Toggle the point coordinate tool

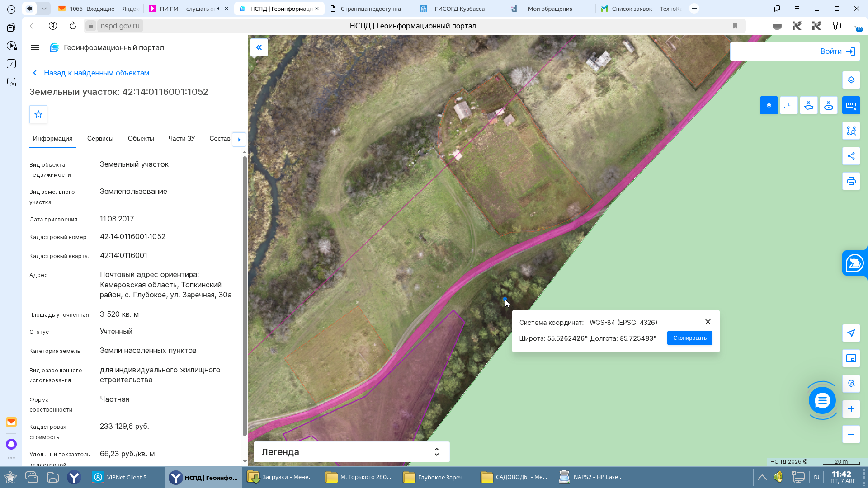point(769,105)
